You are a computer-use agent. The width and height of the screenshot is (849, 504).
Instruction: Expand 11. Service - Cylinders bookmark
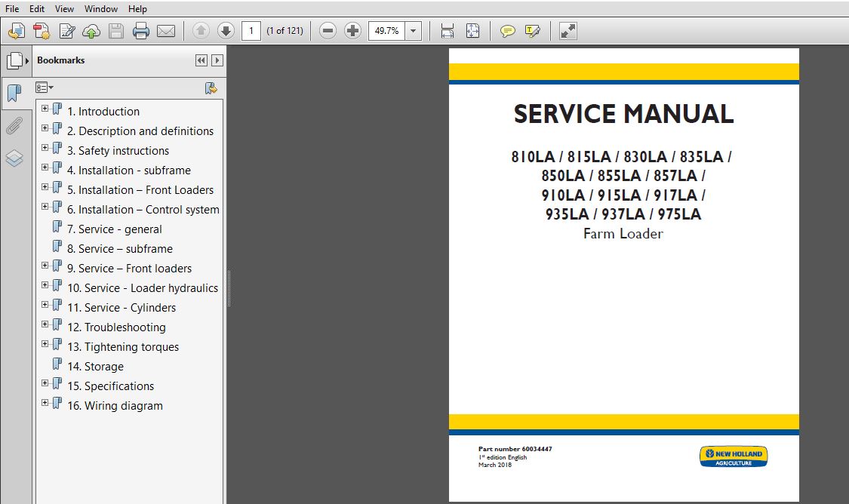tap(45, 304)
